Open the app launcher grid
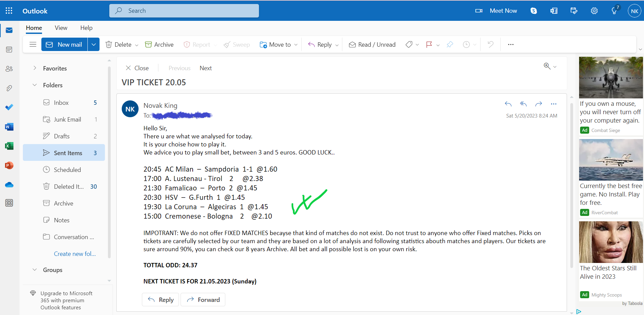644x315 pixels. click(9, 11)
